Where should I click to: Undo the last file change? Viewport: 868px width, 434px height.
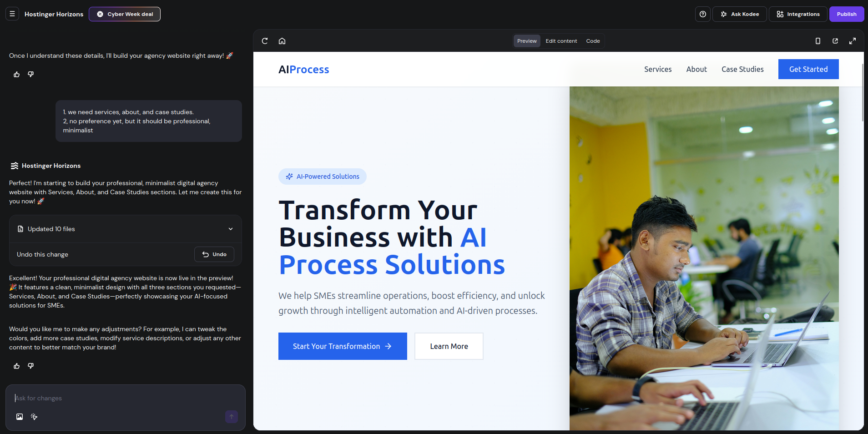tap(214, 254)
